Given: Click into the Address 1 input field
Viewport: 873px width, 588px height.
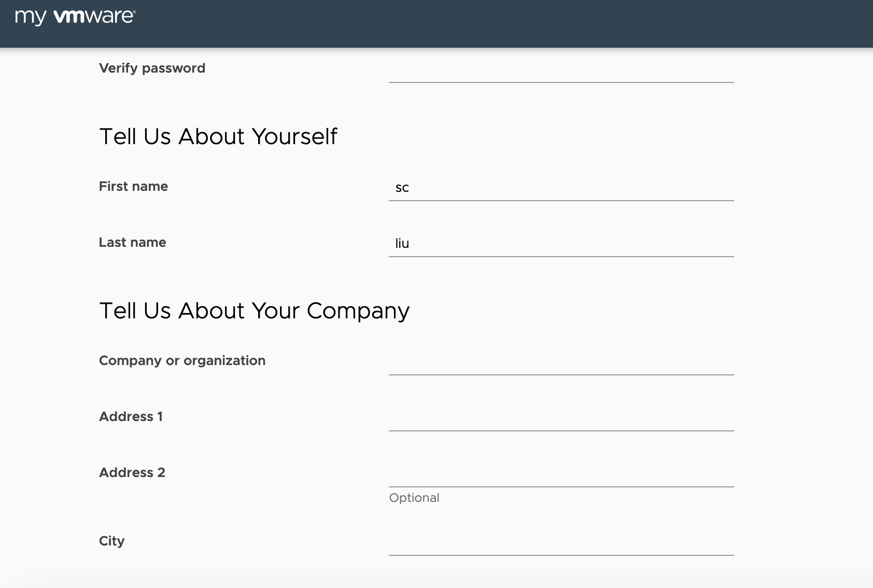Looking at the screenshot, I should 561,418.
